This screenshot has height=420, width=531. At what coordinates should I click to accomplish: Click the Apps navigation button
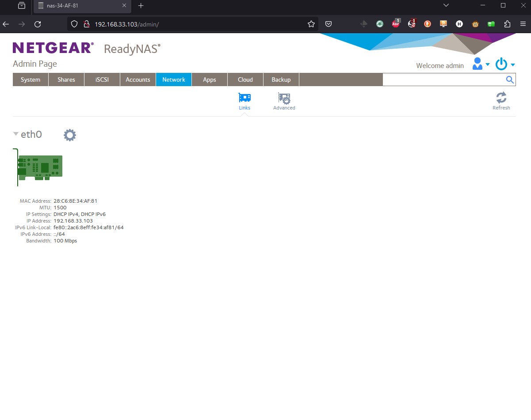(209, 79)
